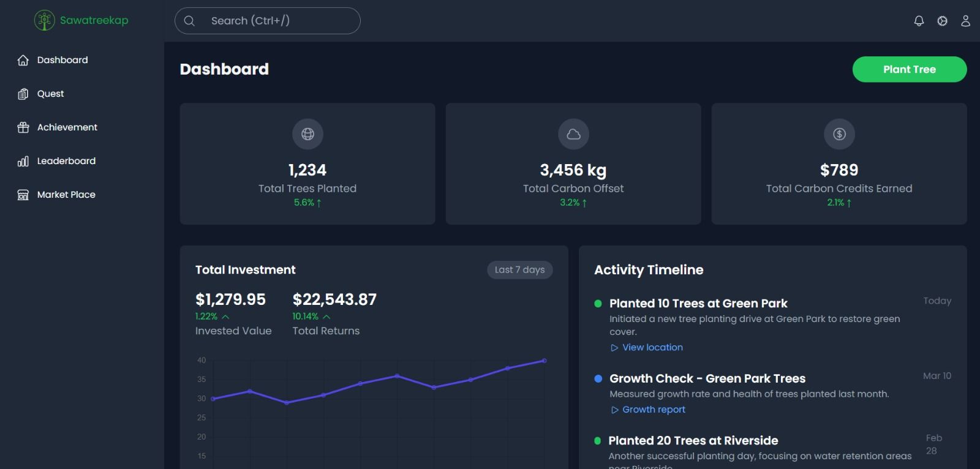Screen dimensions: 980x469
Task: Click Planted 20 Trees at Riverside title
Action: (693, 441)
